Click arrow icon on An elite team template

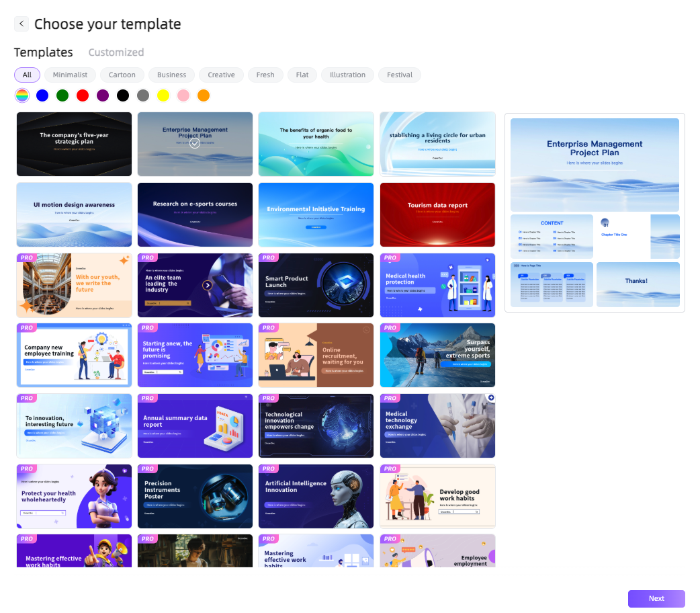(x=208, y=285)
